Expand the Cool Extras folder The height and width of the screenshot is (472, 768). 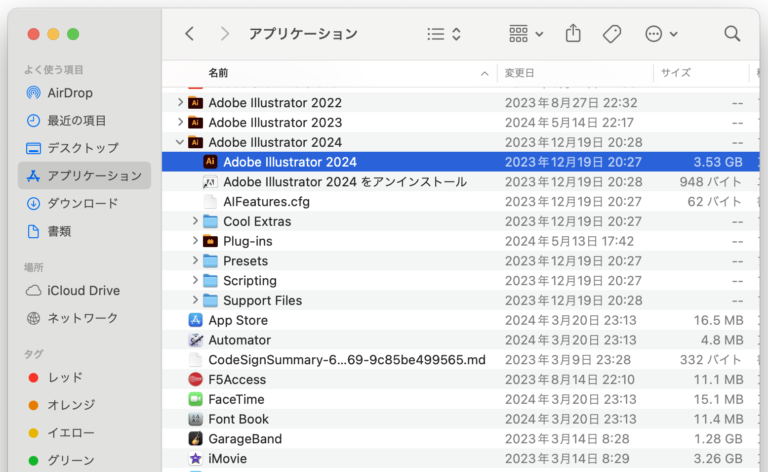tap(194, 221)
